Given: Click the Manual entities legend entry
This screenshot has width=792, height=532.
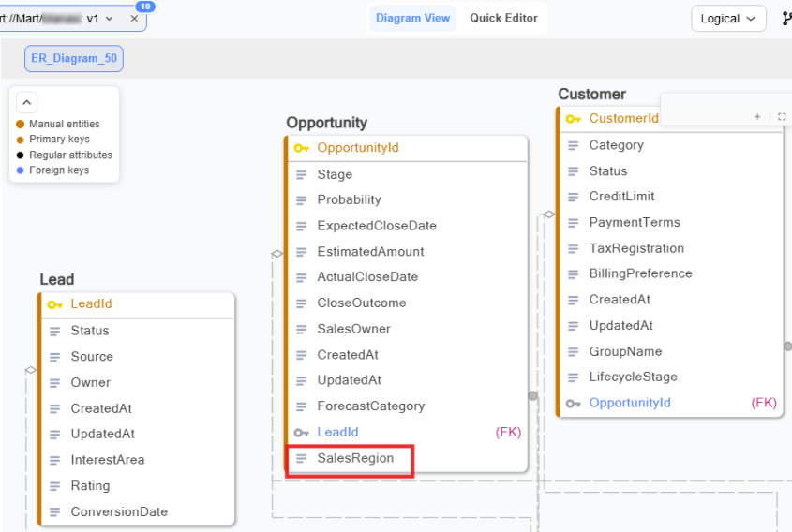Looking at the screenshot, I should (58, 125).
